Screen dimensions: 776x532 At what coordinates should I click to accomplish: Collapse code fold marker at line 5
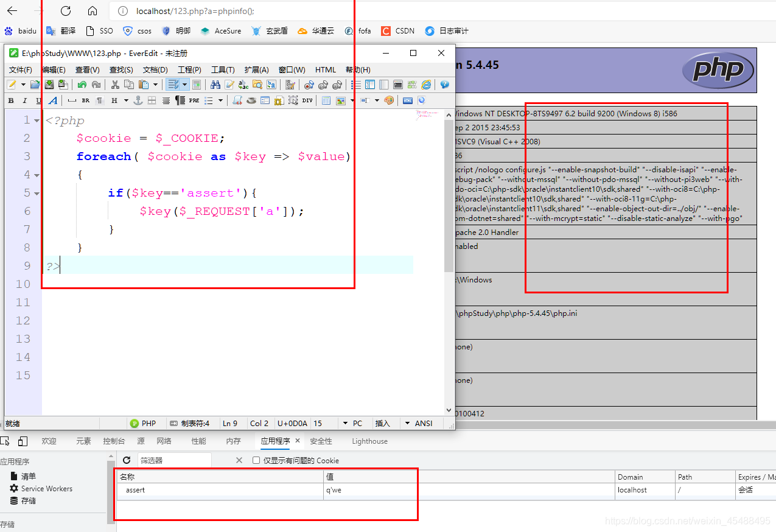(37, 194)
